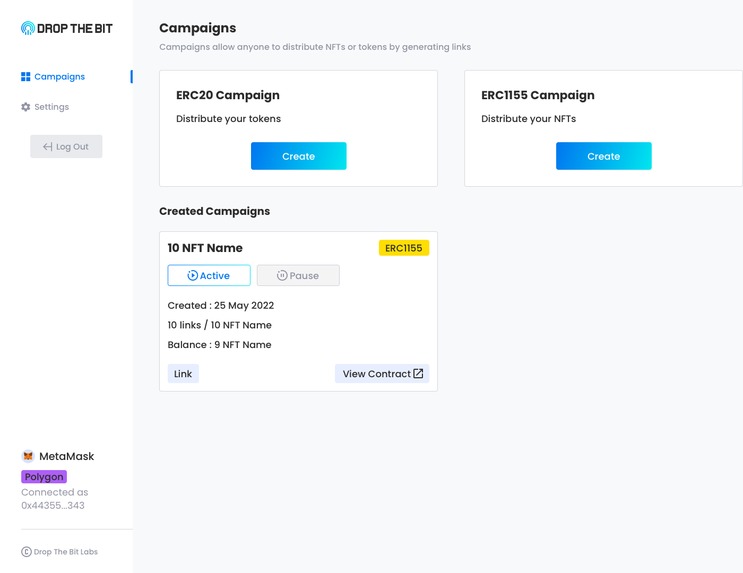Click 'Balance : 9 NFT Name' text
This screenshot has width=743, height=573.
(x=219, y=345)
